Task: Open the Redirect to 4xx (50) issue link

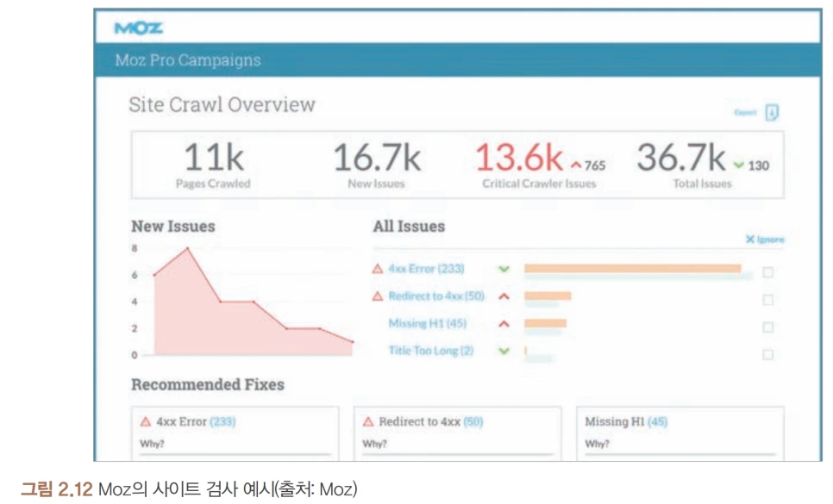Action: click(436, 296)
